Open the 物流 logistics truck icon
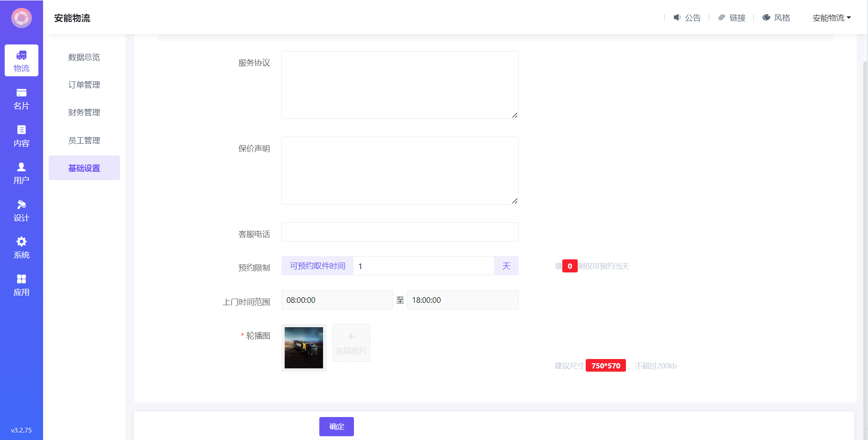 coord(22,56)
